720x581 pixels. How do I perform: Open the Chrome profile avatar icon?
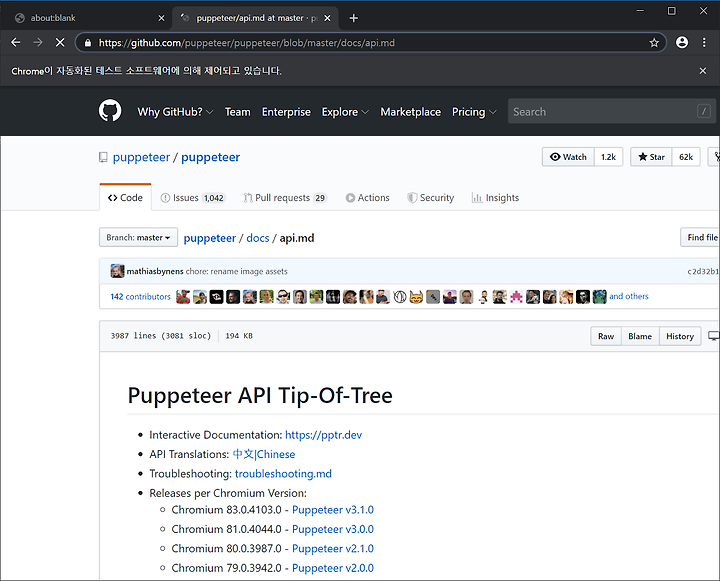(x=682, y=43)
